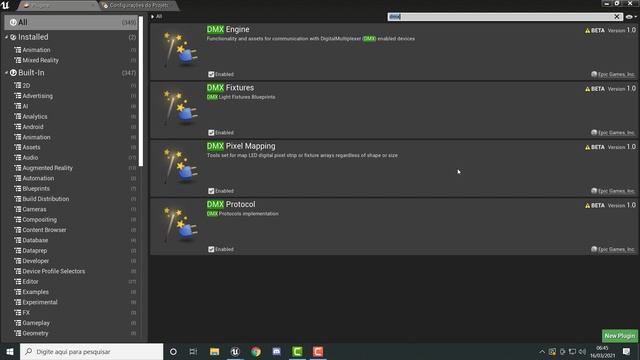The width and height of the screenshot is (640, 360).
Task: Click the BETA warning icon for DMX Fixtures
Action: click(x=588, y=89)
